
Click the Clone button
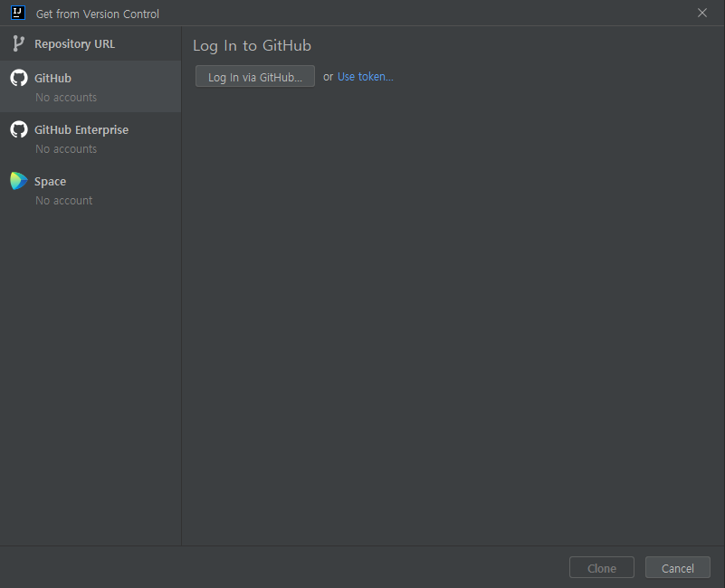click(602, 568)
